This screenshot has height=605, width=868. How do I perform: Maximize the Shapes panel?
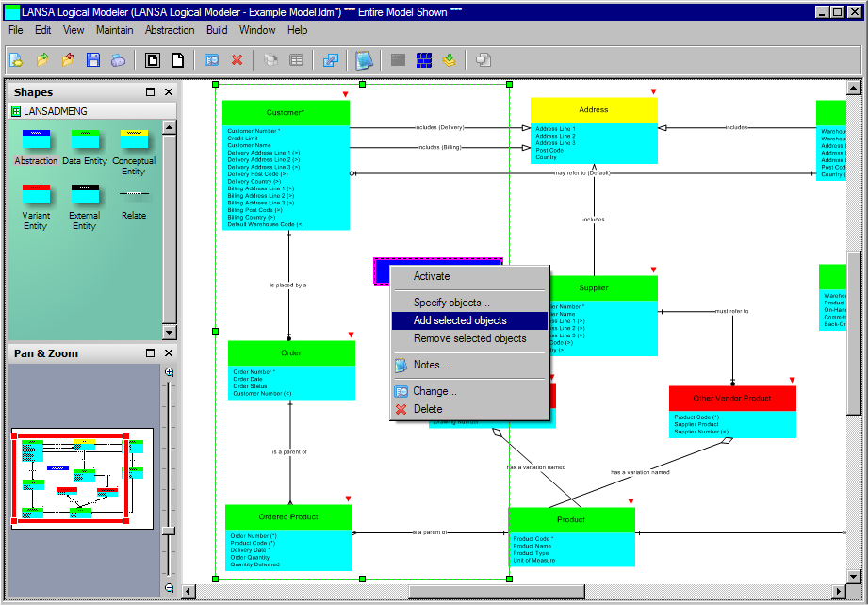click(x=150, y=92)
